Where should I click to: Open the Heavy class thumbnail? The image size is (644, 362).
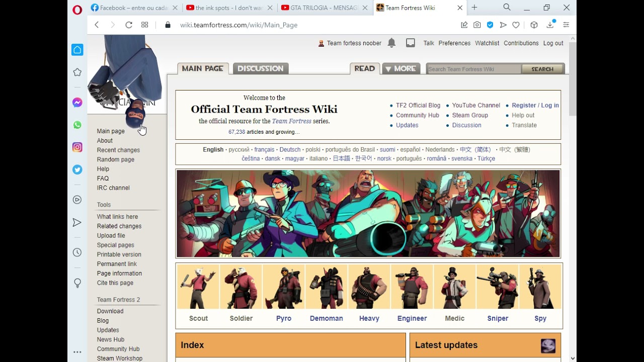[369, 287]
